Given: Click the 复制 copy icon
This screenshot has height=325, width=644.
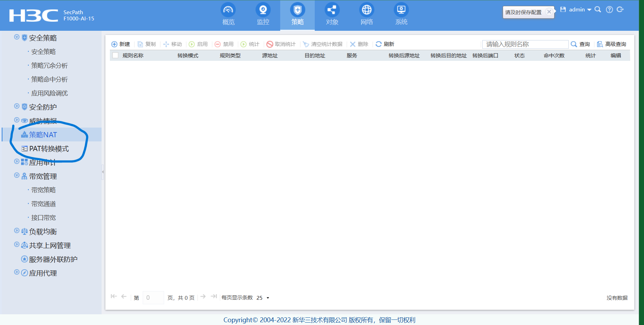Looking at the screenshot, I should [140, 44].
